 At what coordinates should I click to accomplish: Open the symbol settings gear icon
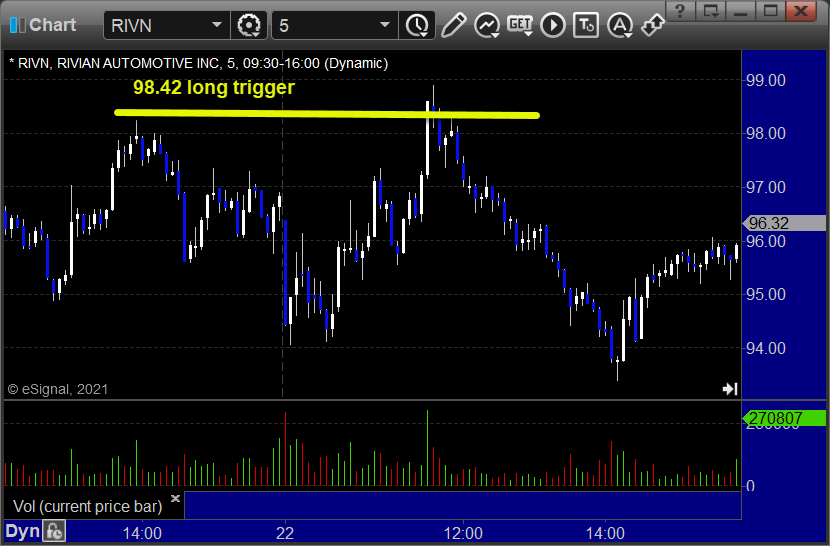249,25
